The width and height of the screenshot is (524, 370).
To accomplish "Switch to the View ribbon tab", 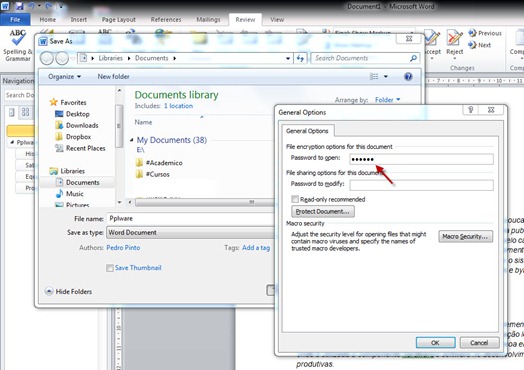I will [x=277, y=19].
